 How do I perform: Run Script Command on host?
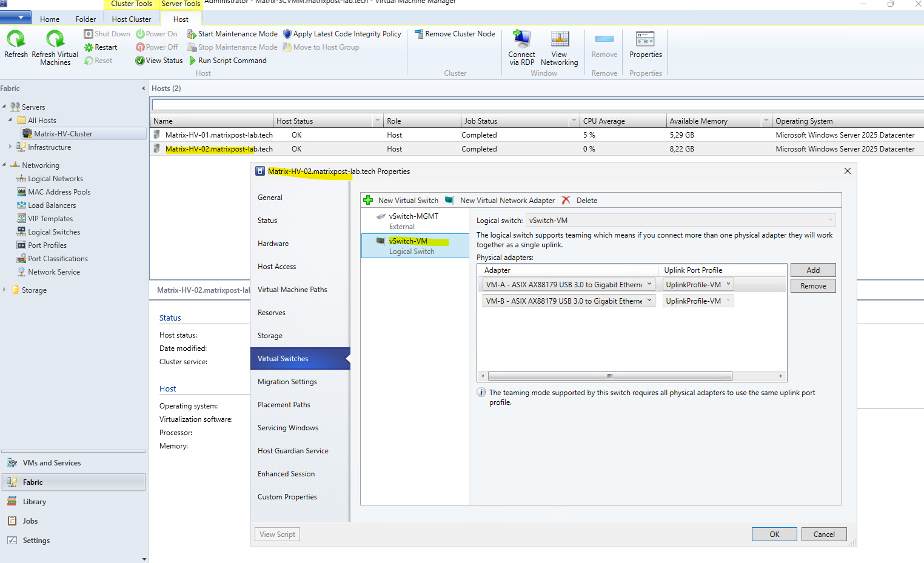(228, 61)
